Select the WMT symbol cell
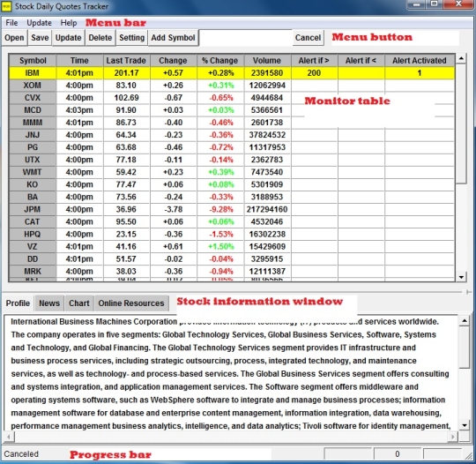The height and width of the screenshot is (464, 476). point(33,172)
